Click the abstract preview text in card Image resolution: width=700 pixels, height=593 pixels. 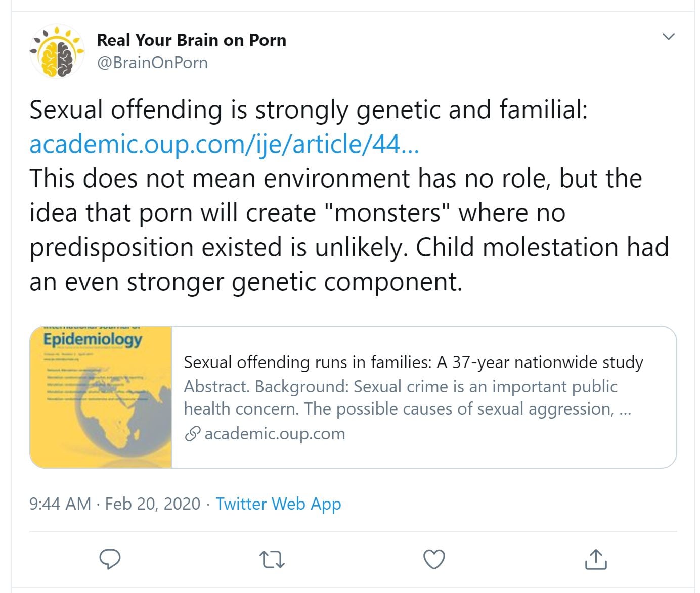[x=407, y=397]
